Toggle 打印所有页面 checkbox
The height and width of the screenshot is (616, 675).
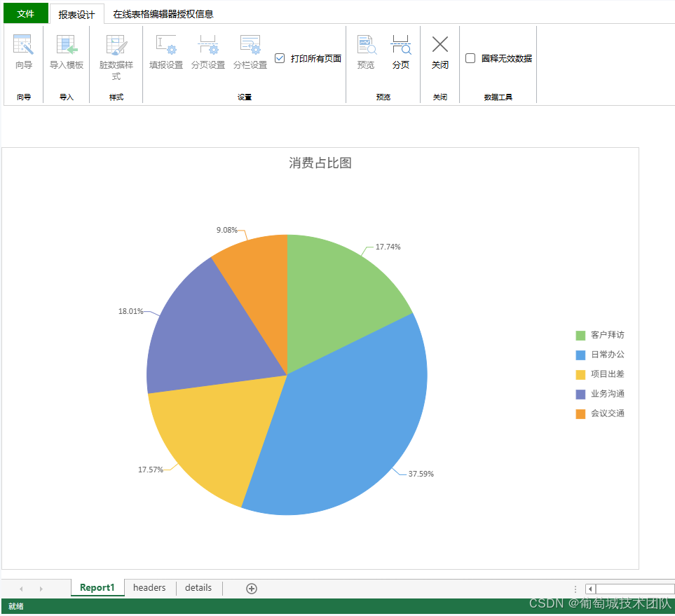click(280, 58)
